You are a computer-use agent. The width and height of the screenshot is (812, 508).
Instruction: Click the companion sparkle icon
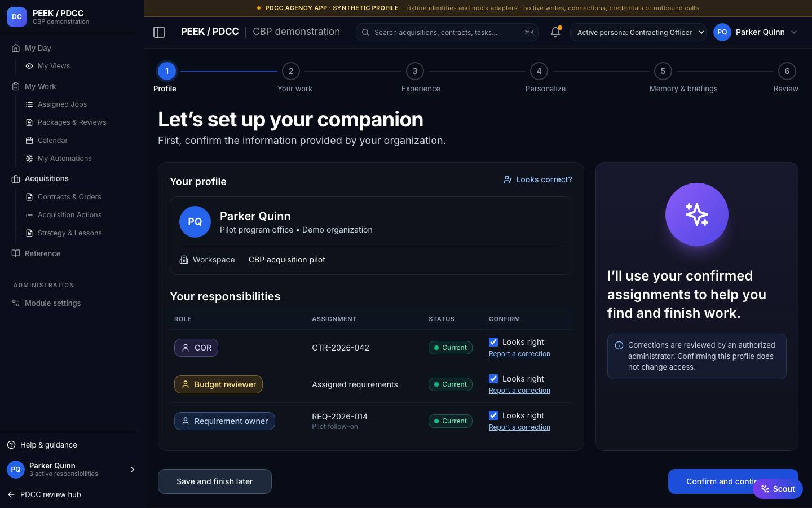tap(697, 214)
